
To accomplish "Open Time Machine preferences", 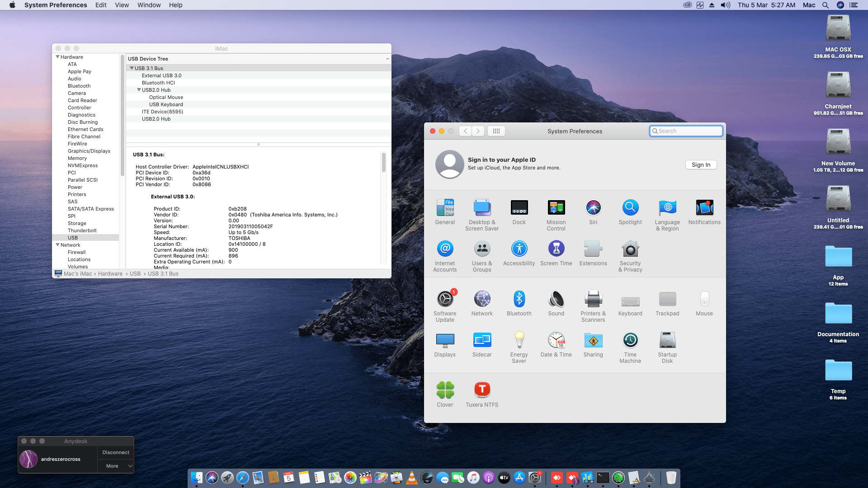I will coord(630,340).
